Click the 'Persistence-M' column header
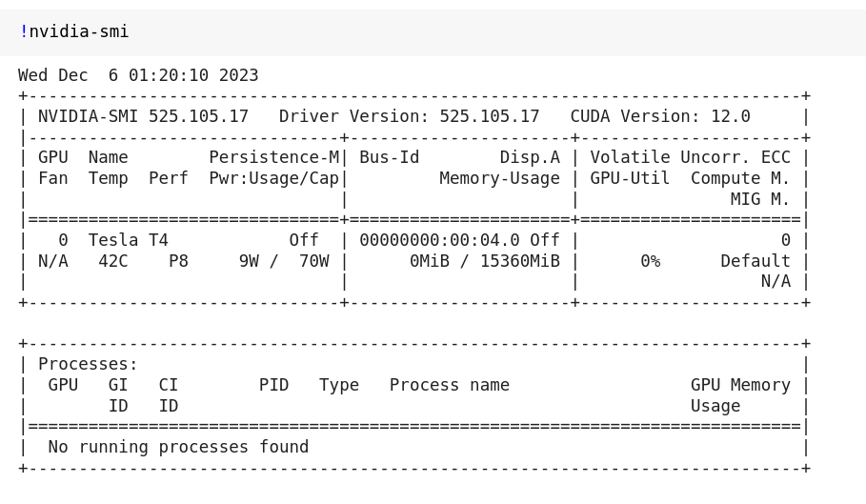This screenshot has height=504, width=866. pos(274,157)
